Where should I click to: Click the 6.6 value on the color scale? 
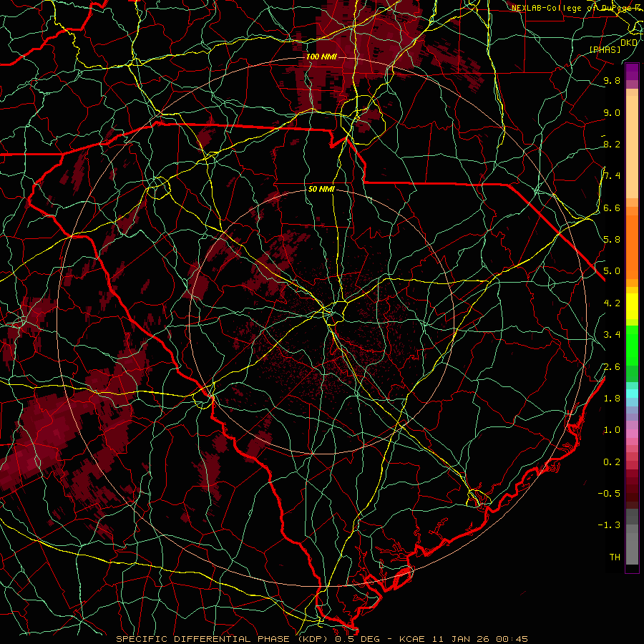click(x=612, y=208)
